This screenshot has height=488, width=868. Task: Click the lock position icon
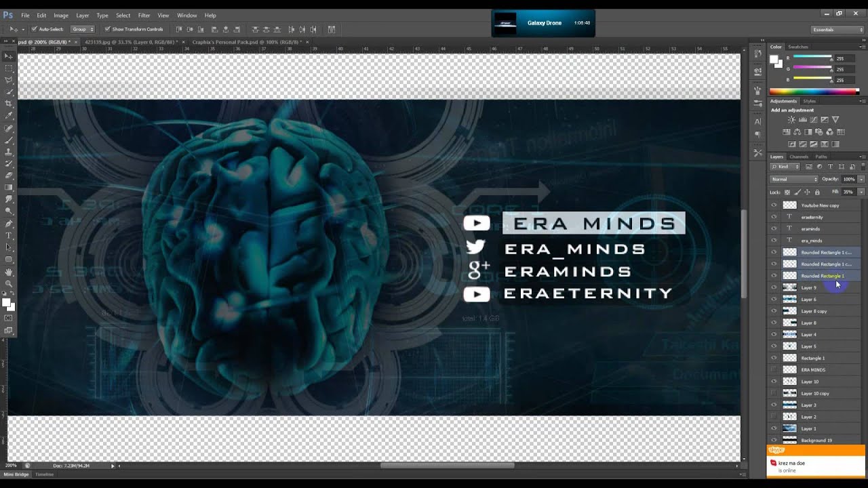click(807, 192)
